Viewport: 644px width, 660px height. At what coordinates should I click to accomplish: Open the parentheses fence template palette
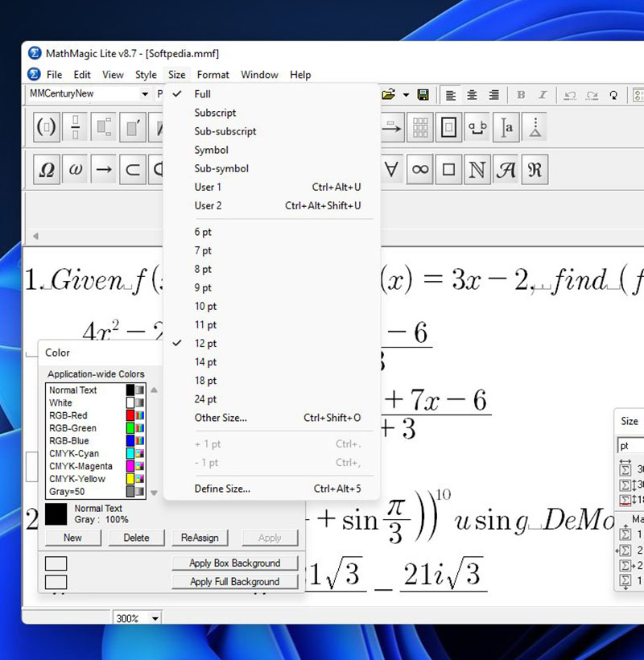[47, 127]
